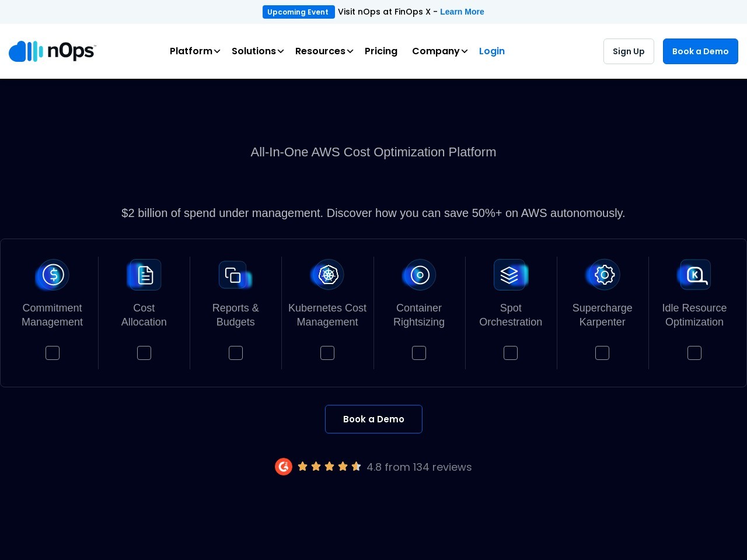Viewport: 747px width, 560px height.
Task: Click the Upcoming Event badge
Action: click(298, 12)
